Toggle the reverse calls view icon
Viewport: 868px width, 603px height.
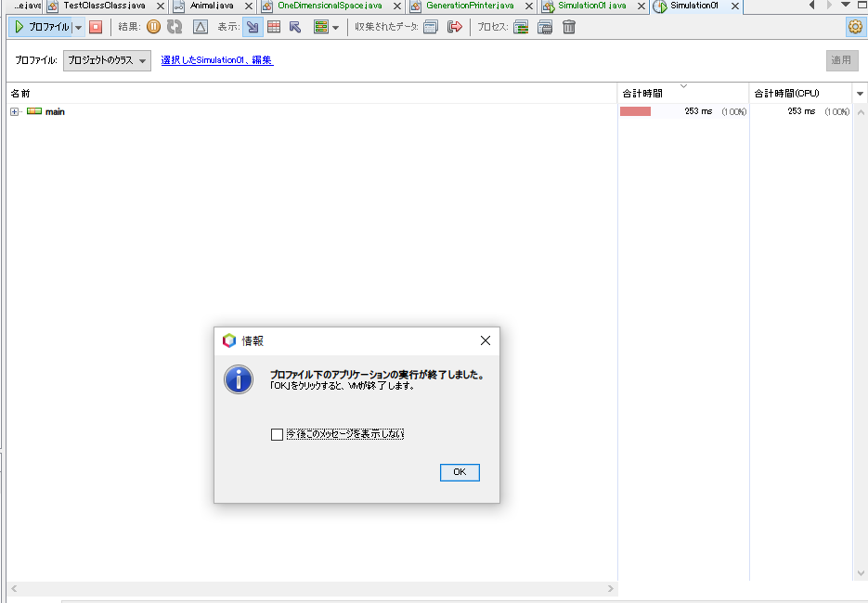coord(295,27)
